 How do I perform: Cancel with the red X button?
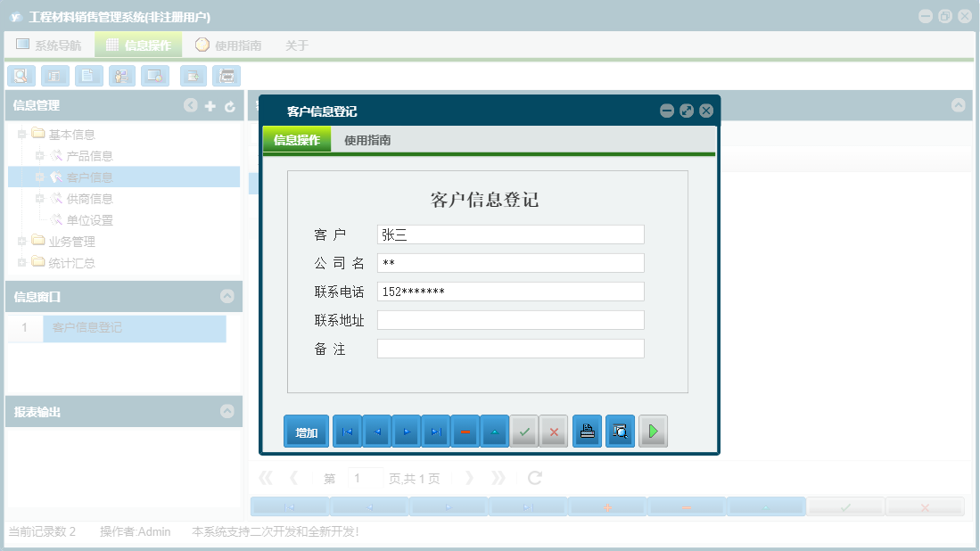point(554,431)
